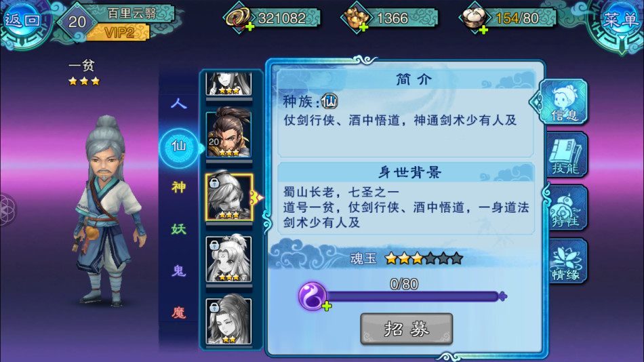This screenshot has width=644, height=362.
Task: Click the 0/80 soul jade progress bar
Action: point(413,296)
